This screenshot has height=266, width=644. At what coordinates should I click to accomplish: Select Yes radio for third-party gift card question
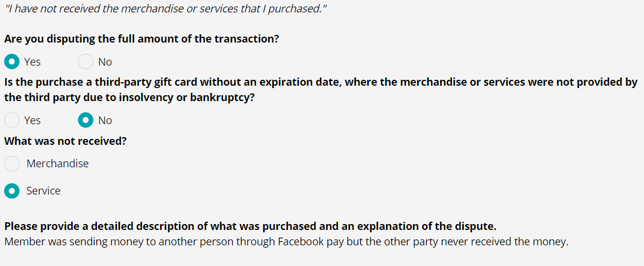pos(12,120)
